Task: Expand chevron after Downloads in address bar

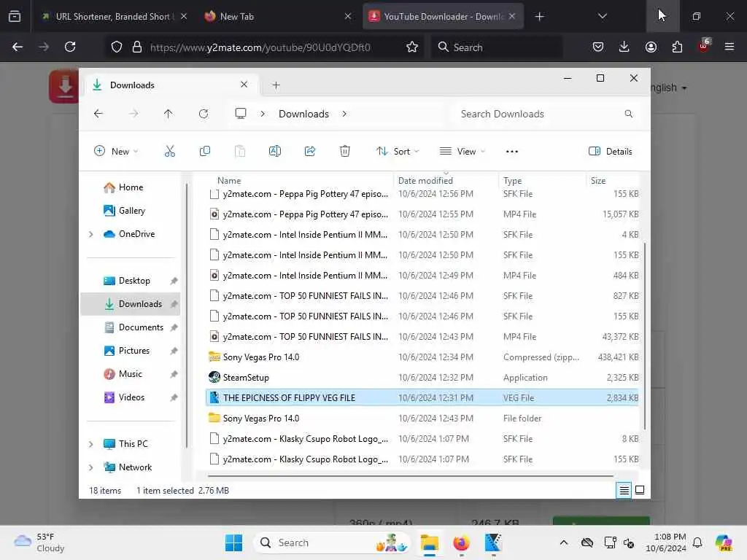Action: coord(344,114)
